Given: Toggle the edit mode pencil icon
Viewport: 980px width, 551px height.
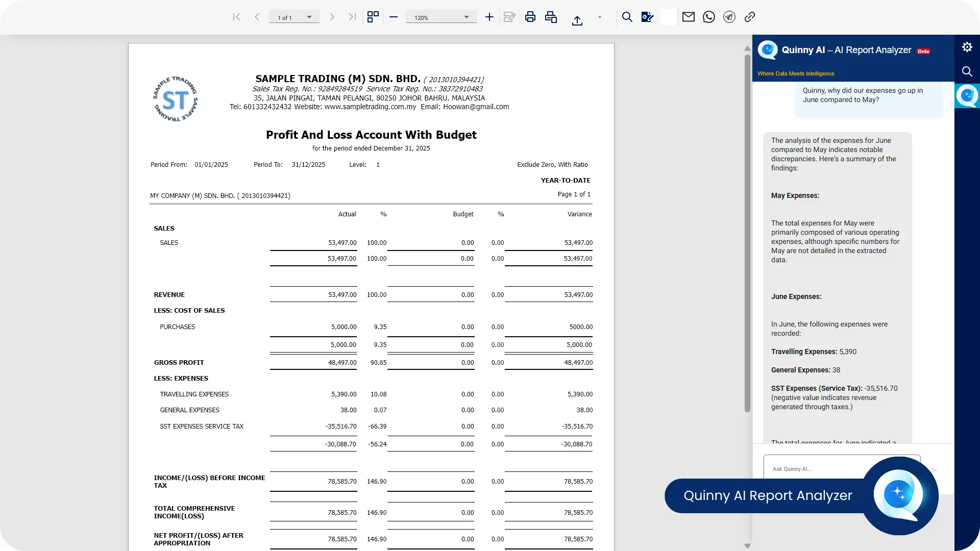Looking at the screenshot, I should [x=509, y=17].
